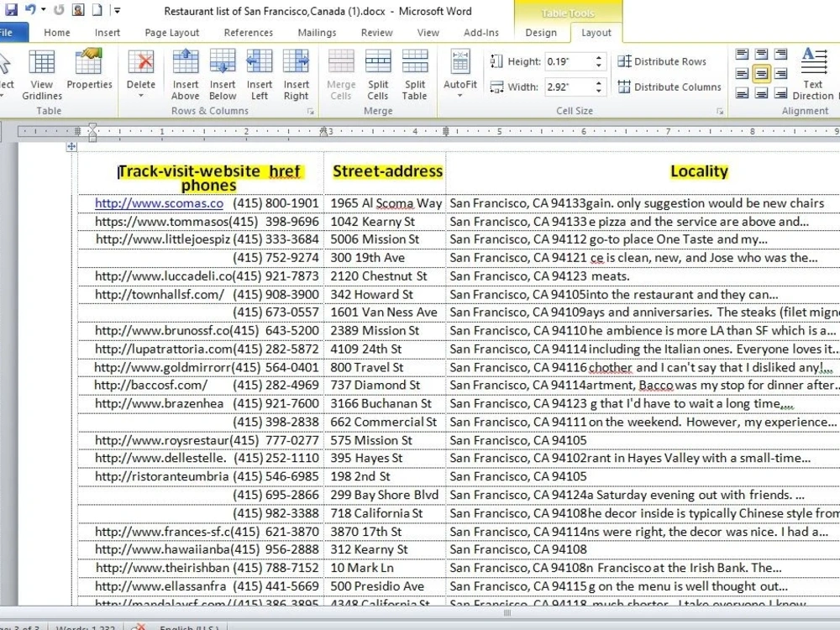
Task: Open Customize Quick Access Toolbar dropdown
Action: pyautogui.click(x=118, y=9)
